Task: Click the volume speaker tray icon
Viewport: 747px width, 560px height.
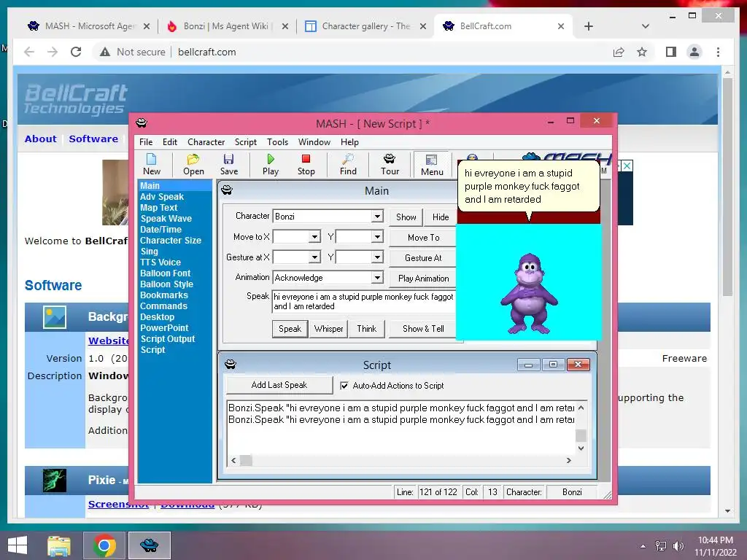Action: 678,546
